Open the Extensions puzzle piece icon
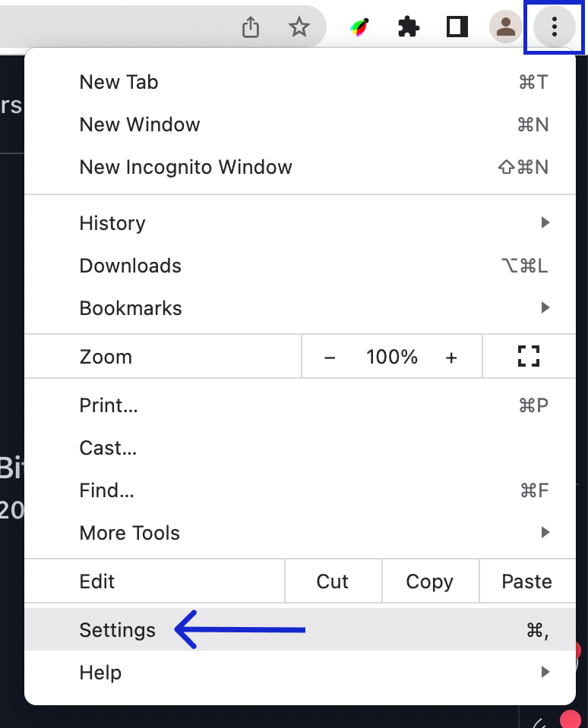 (409, 28)
